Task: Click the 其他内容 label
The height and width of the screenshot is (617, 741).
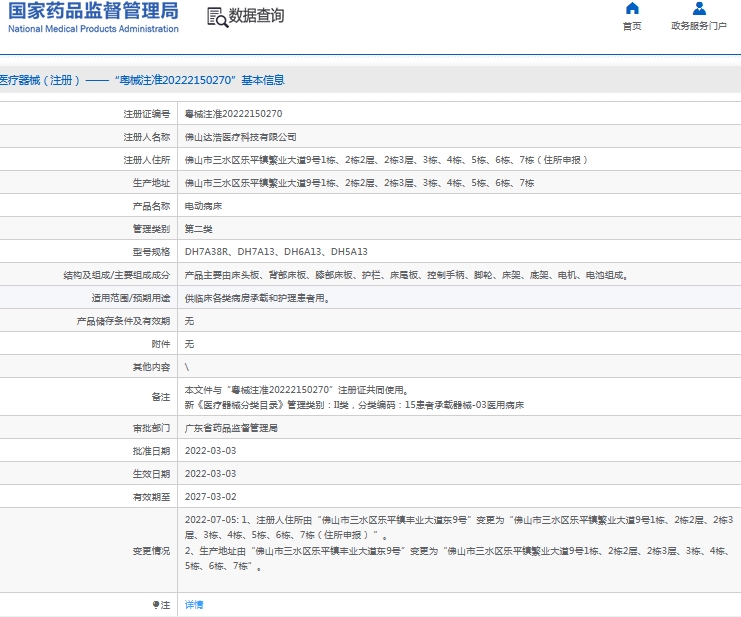Action: pos(151,367)
